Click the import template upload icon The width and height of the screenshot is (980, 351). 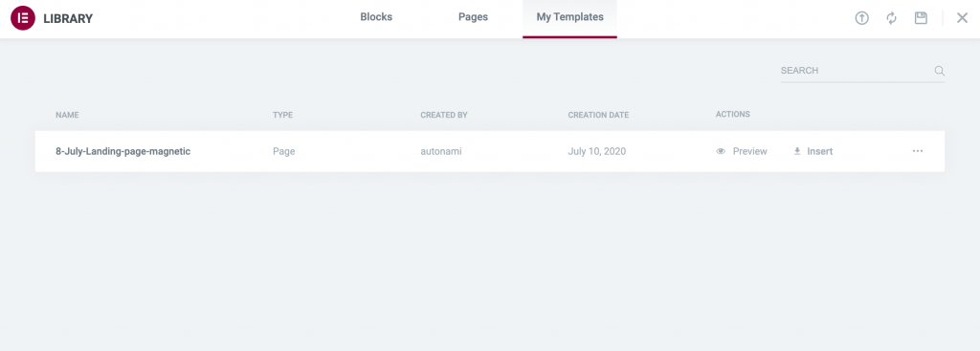[x=862, y=18]
